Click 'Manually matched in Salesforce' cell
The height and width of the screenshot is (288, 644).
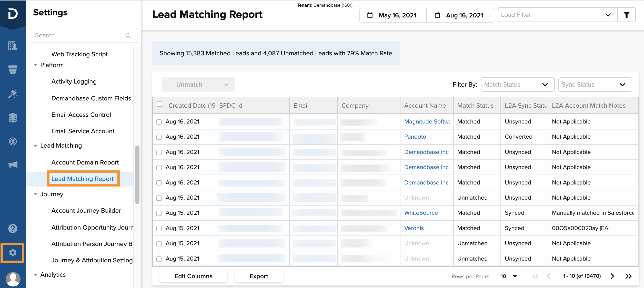coord(593,213)
